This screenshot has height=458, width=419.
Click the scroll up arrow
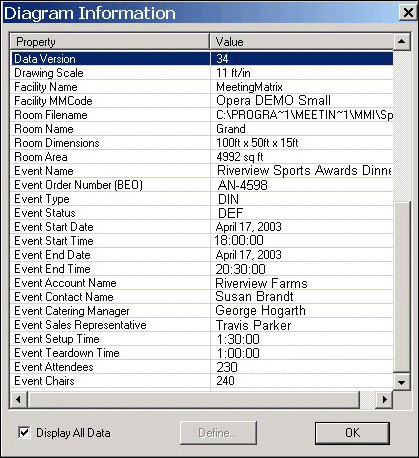(x=401, y=42)
